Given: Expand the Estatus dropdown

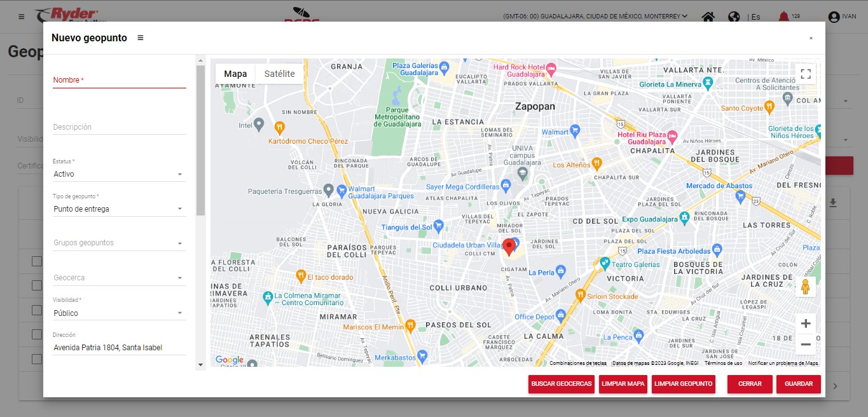Looking at the screenshot, I should [120, 174].
